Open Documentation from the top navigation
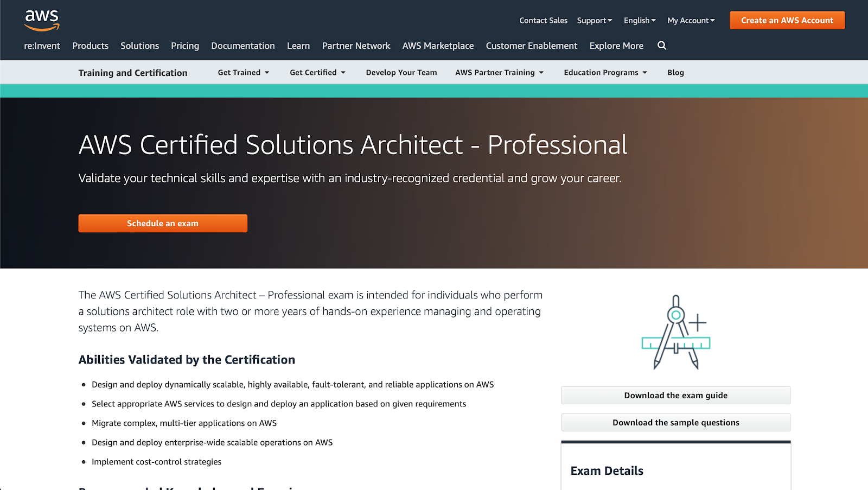868x490 pixels. click(x=243, y=46)
